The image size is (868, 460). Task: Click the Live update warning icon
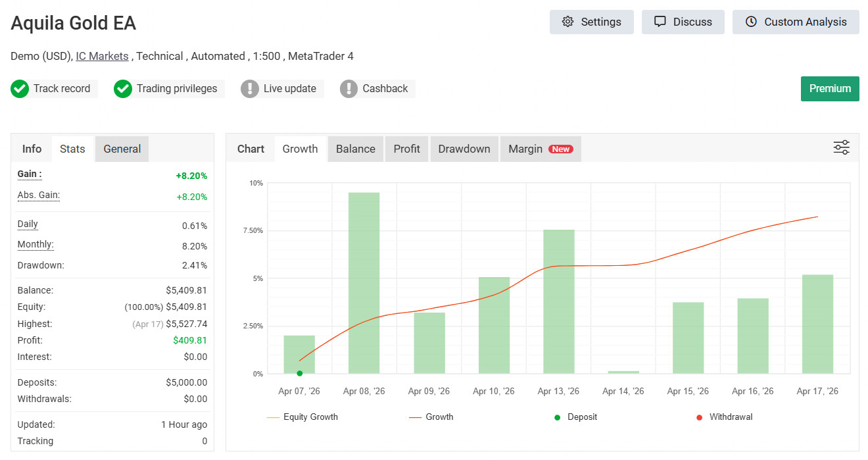(x=250, y=89)
